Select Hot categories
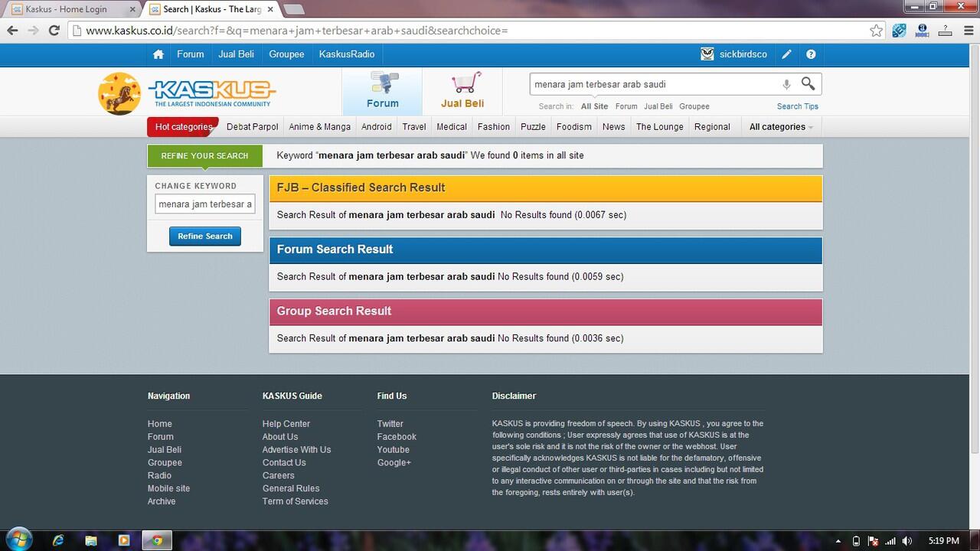This screenshot has height=551, width=980. 183,127
